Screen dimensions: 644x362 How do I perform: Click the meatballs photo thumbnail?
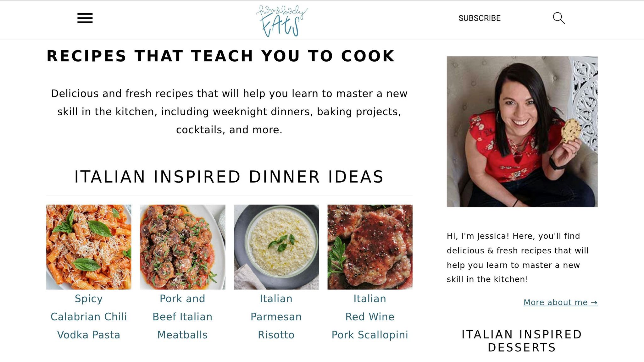click(182, 247)
